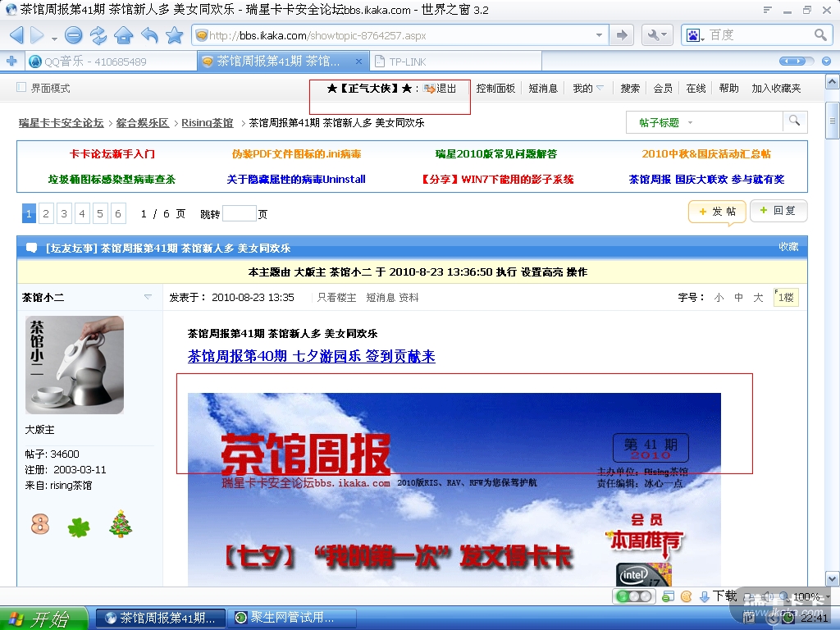Open 茶馆周报第40期 七夕游园乐 link
Viewport: 840px width, 630px height.
pos(311,356)
